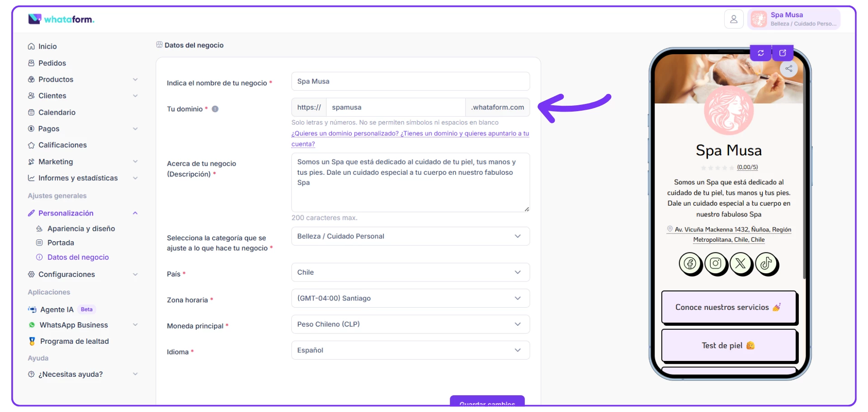The image size is (868, 412).
Task: Go to Pedidos in the sidebar
Action: click(52, 63)
